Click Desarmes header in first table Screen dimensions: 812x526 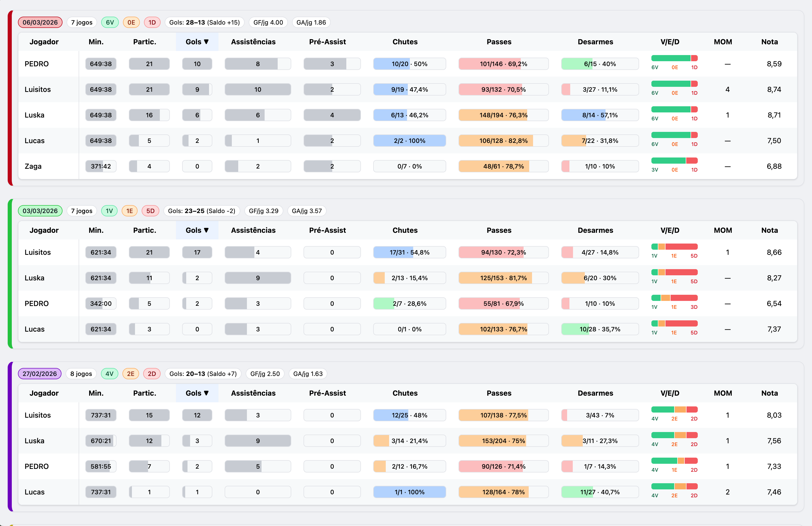tap(595, 42)
